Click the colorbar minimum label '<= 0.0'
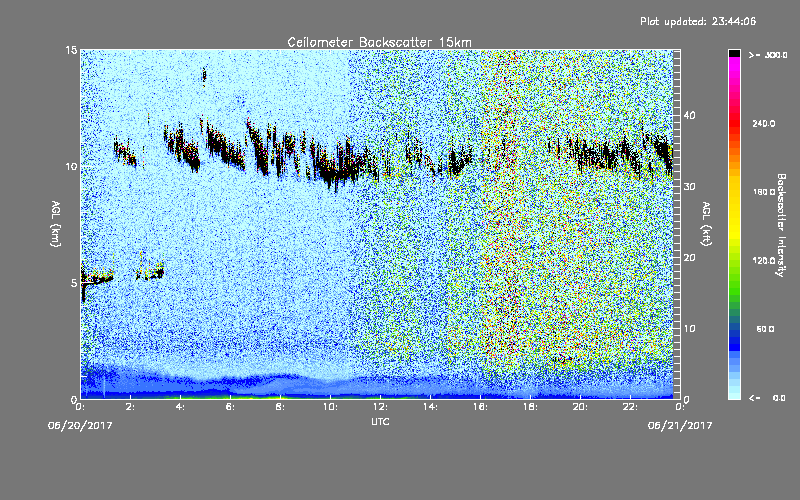 click(x=767, y=398)
